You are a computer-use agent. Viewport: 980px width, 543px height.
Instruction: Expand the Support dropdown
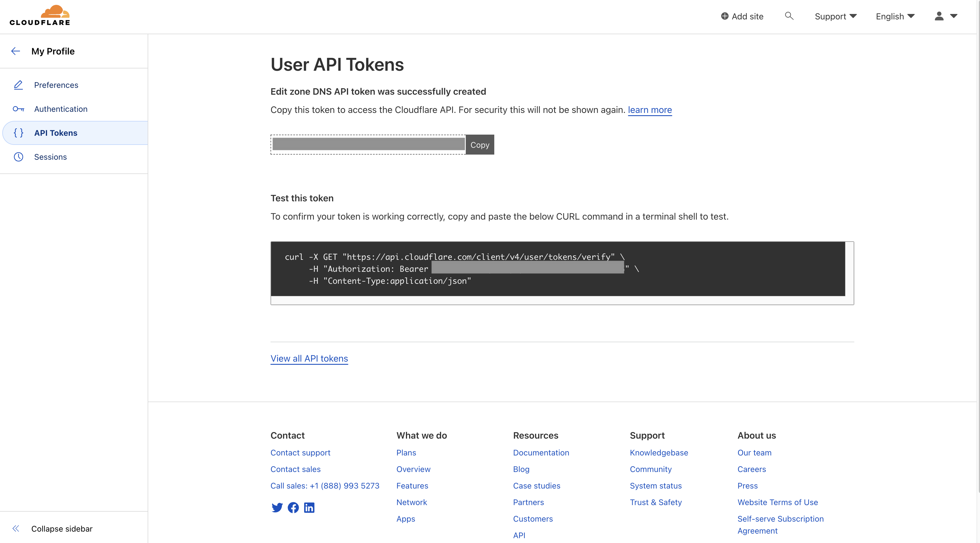point(835,16)
